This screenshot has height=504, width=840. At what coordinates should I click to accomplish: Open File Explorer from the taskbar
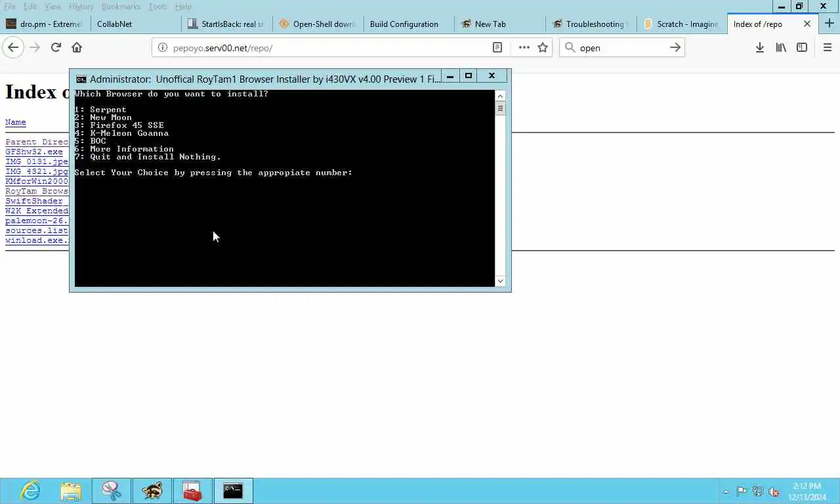coord(71,491)
